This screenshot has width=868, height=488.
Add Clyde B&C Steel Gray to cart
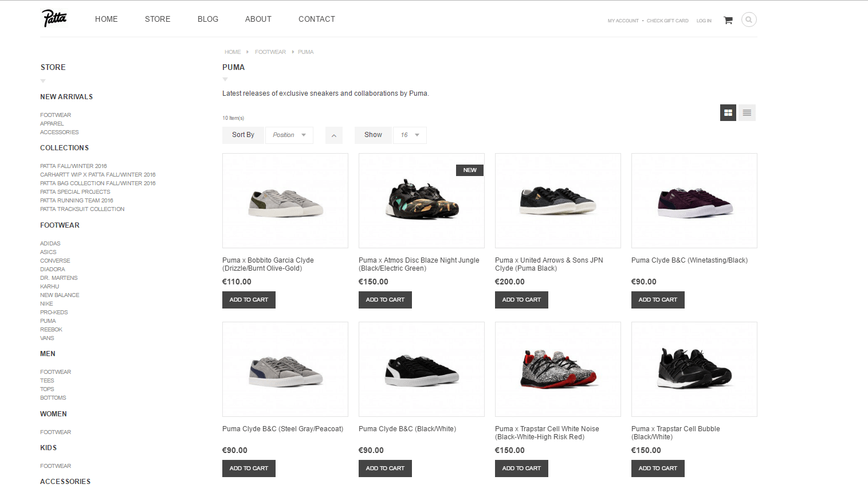[x=249, y=469]
